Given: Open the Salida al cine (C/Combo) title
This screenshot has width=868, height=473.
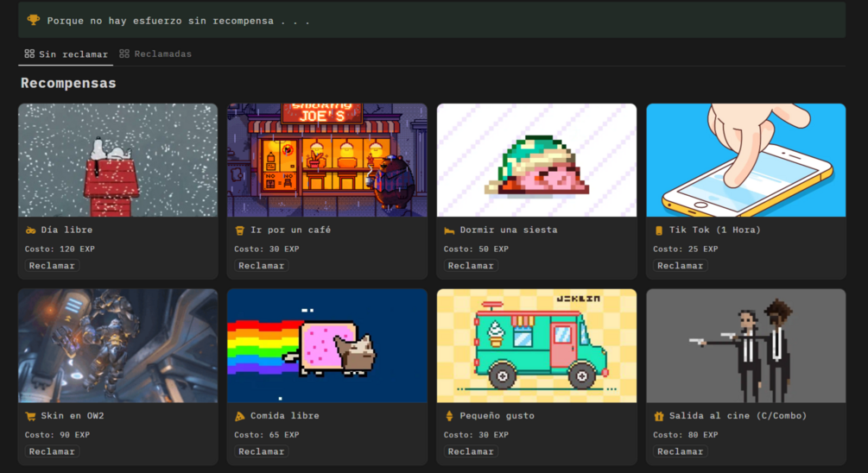Looking at the screenshot, I should (x=738, y=416).
